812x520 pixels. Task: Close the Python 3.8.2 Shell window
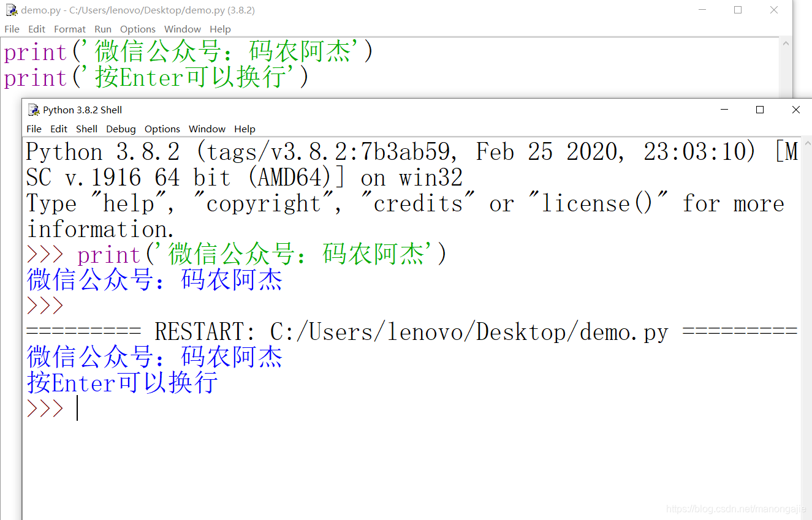[x=795, y=110]
